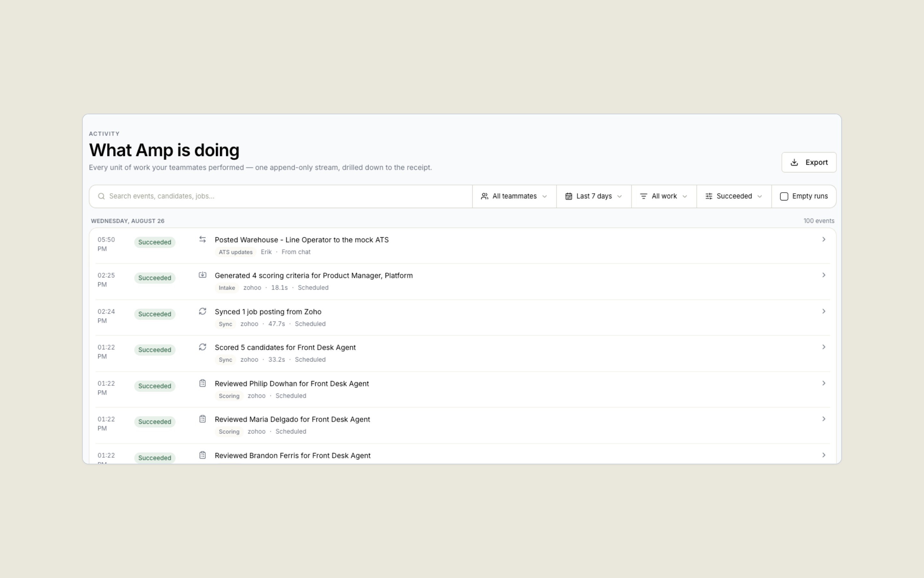The image size is (924, 578).
Task: Expand the Reviewed Philip Dowhan row chevron
Action: 824,383
